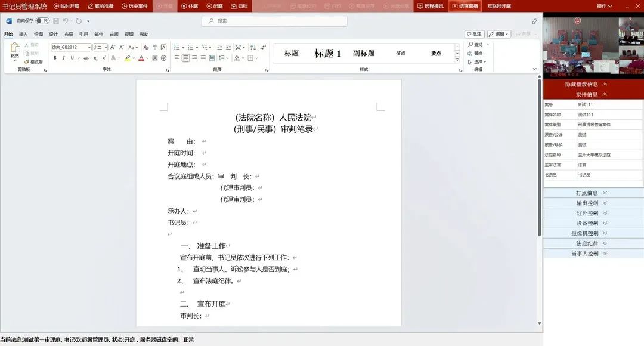Viewport: 644px width, 346px height.
Task: Click the subscript x₂ icon
Action: tap(95, 58)
